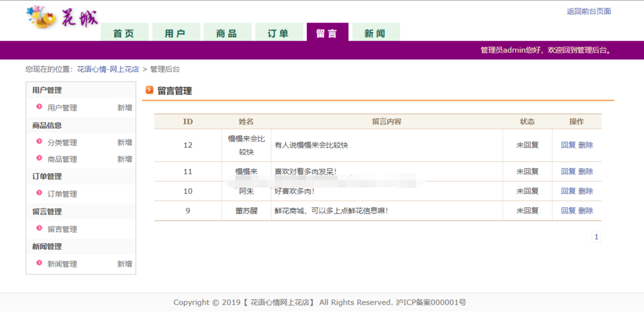Viewport: 644px width, 314px height.
Task: Open the 留言管理 sidebar link
Action: [x=62, y=229]
